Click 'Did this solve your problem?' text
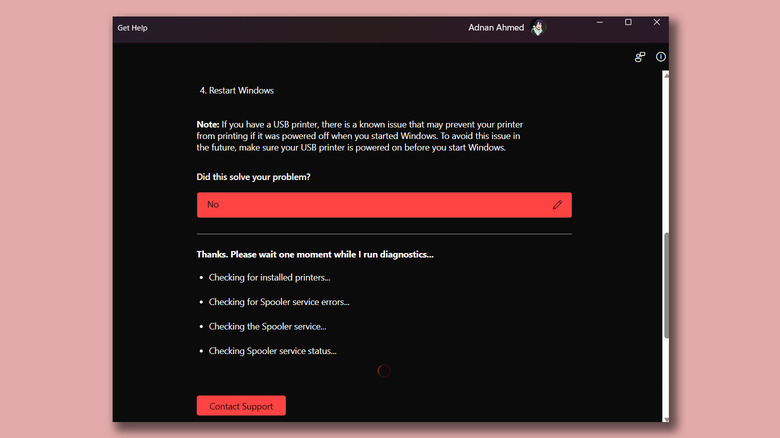780x438 pixels. [253, 177]
